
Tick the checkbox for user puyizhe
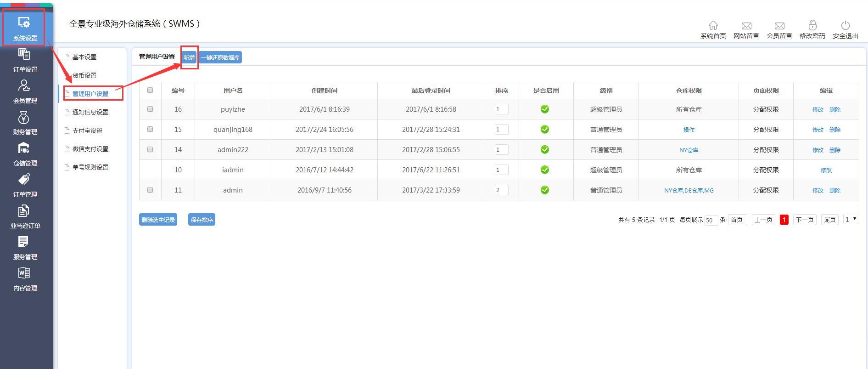click(x=150, y=109)
